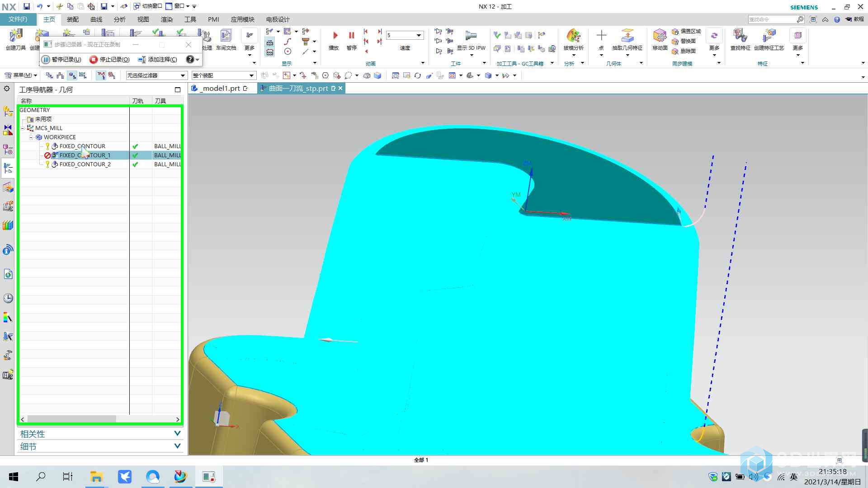
Task: Open the Part Navigator sidebar tab
Action: 8,149
